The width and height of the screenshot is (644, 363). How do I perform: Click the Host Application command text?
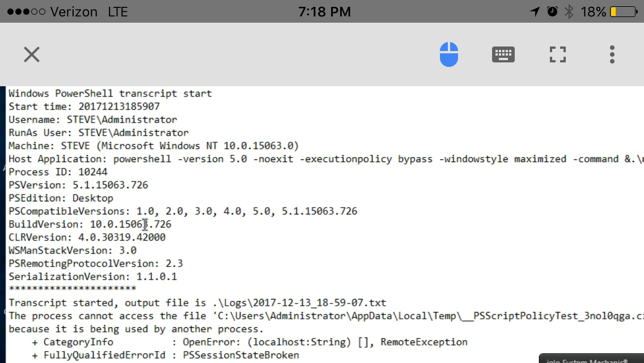283,158
